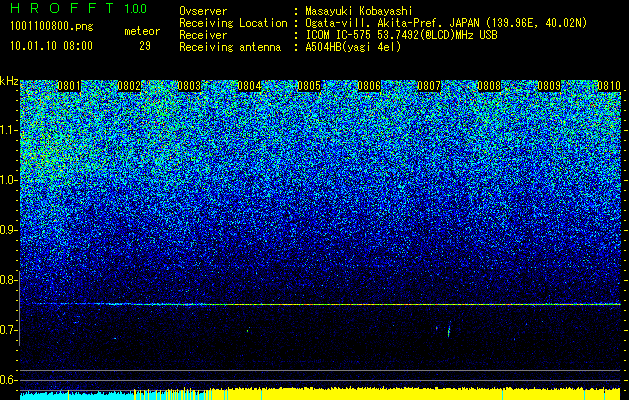Click the meteor echo near 0807
Viewport: 629px width, 400px height.
pyautogui.click(x=449, y=329)
